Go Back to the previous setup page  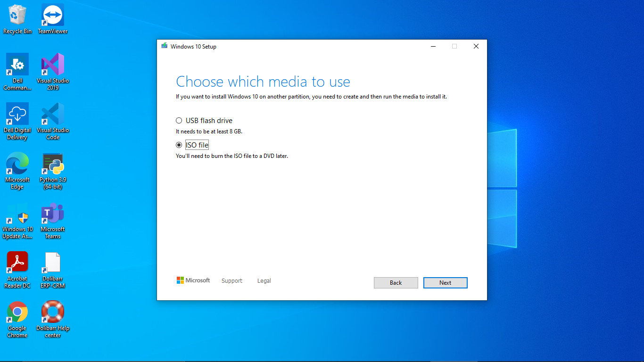click(396, 283)
